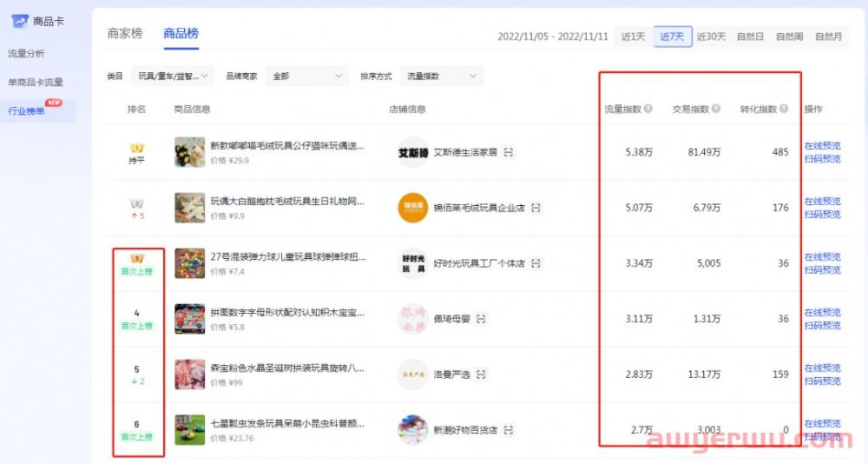
Task: Click 在线预览 for the 佩琦母婴 row
Action: coord(823,312)
